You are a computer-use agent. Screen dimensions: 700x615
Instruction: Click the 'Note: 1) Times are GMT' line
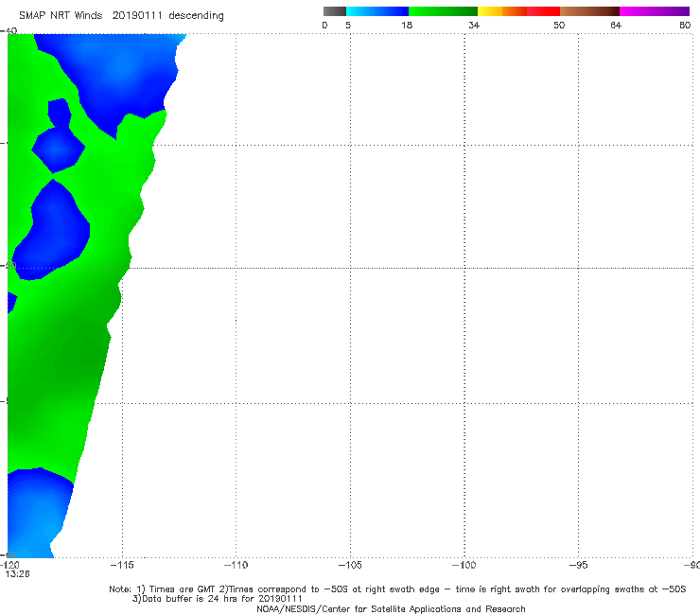(397, 589)
